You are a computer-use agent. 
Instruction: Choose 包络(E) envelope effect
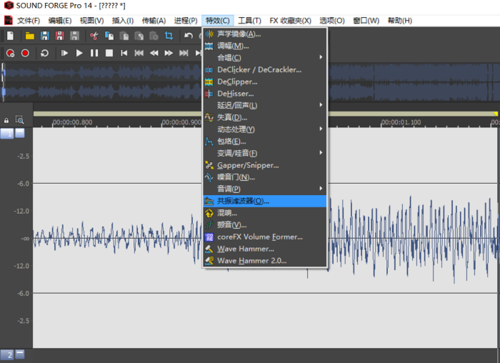click(x=265, y=141)
